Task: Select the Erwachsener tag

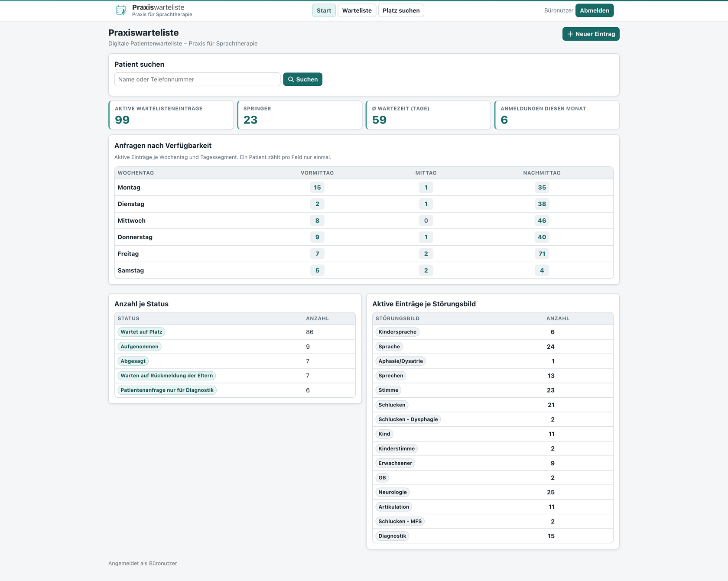Action: (395, 463)
